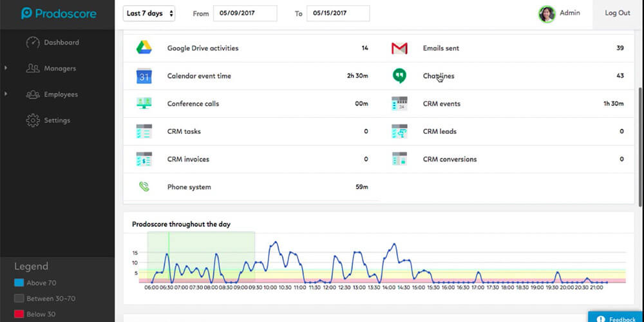Open Settings gear icon in sidebar
Viewport: 644px width, 322px height.
point(33,120)
